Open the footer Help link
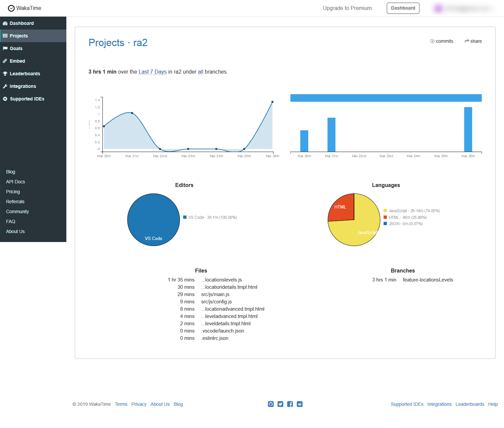This screenshot has height=428, width=504. 493,404
